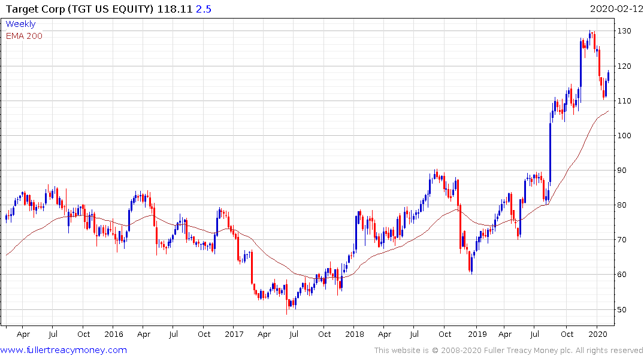Click the last price value 118.11
Viewport: 644px width, 359px height.
[175, 9]
